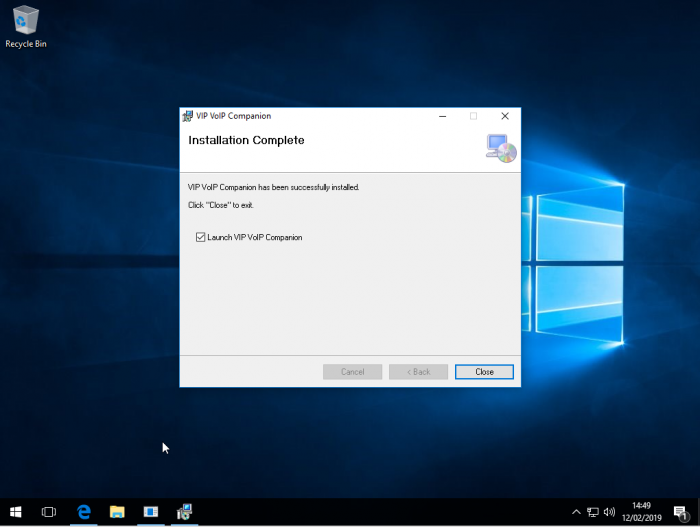Screen dimensions: 700x527
Task: Uncheck Launch VIP VoIP Companion checkbox
Action: (x=200, y=237)
